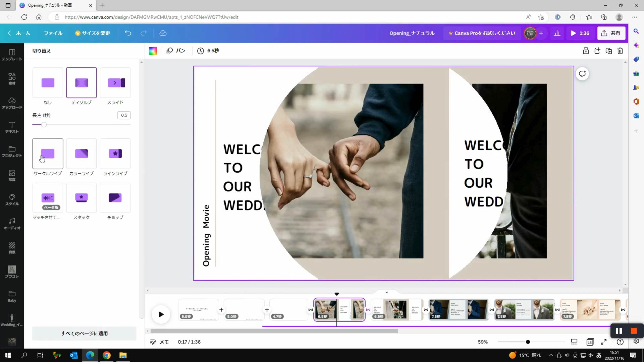This screenshot has width=644, height=362.
Task: Open the ファイル menu
Action: pos(53,33)
